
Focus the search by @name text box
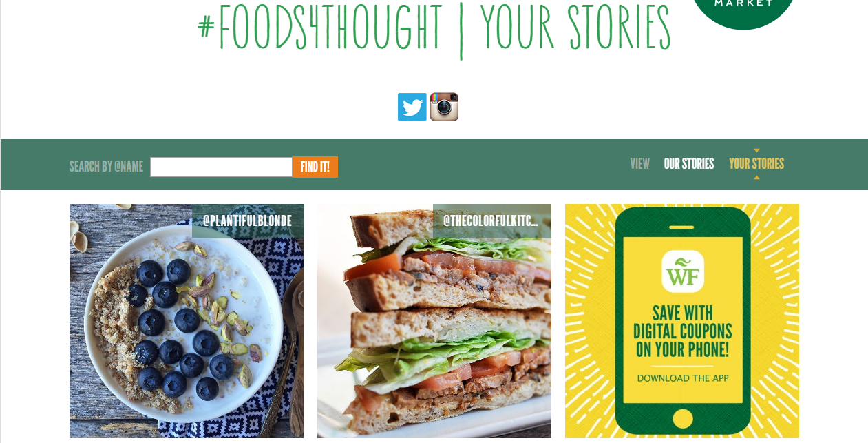point(221,167)
